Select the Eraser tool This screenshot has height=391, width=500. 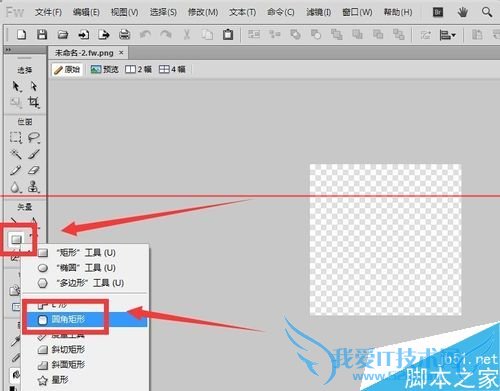(x=34, y=170)
